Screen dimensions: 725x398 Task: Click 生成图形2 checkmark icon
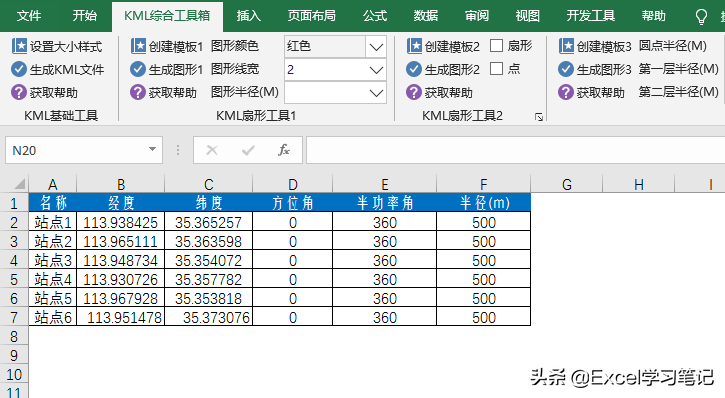click(414, 69)
